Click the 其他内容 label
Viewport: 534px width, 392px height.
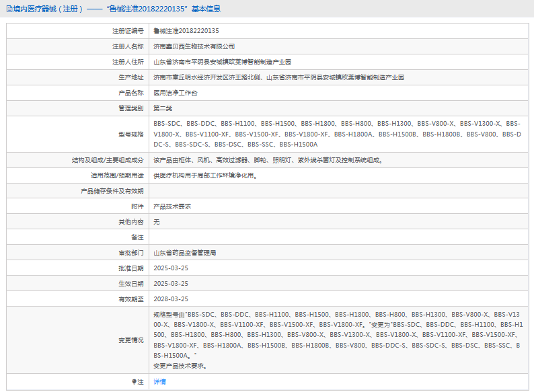[131, 222]
